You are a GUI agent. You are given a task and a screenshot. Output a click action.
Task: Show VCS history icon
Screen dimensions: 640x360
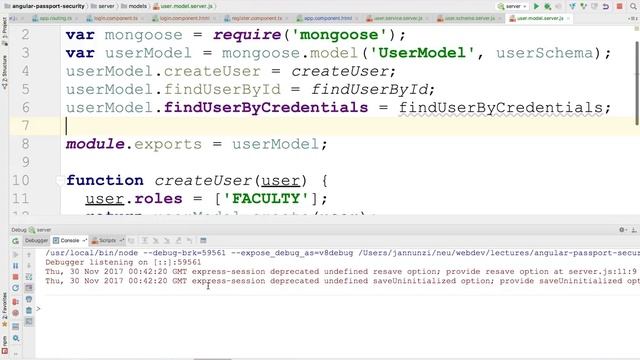tap(595, 7)
